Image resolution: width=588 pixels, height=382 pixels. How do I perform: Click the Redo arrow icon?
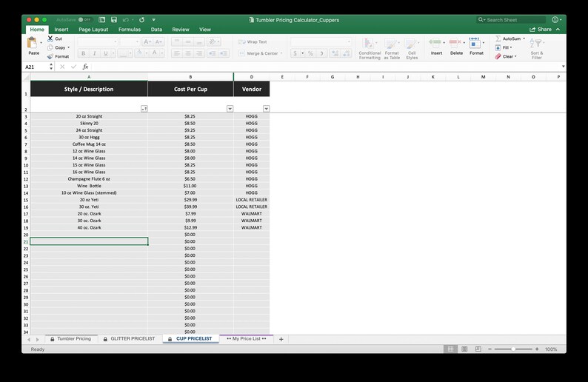coord(141,20)
